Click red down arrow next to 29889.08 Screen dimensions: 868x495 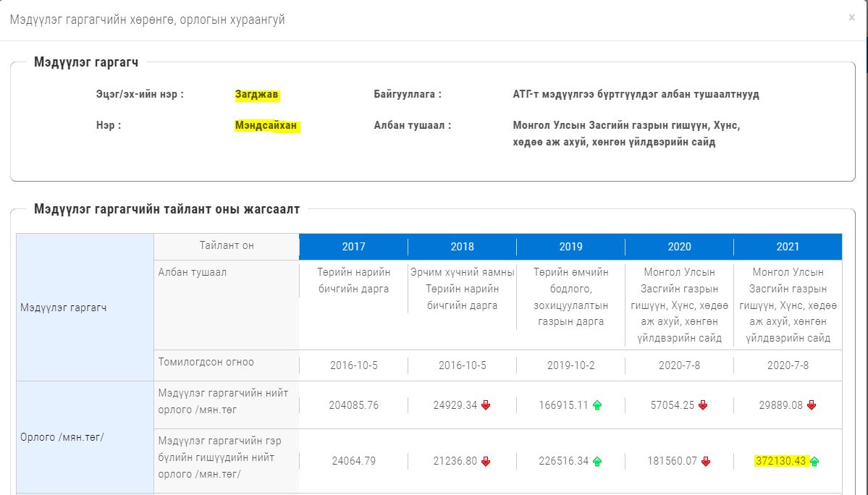point(812,405)
